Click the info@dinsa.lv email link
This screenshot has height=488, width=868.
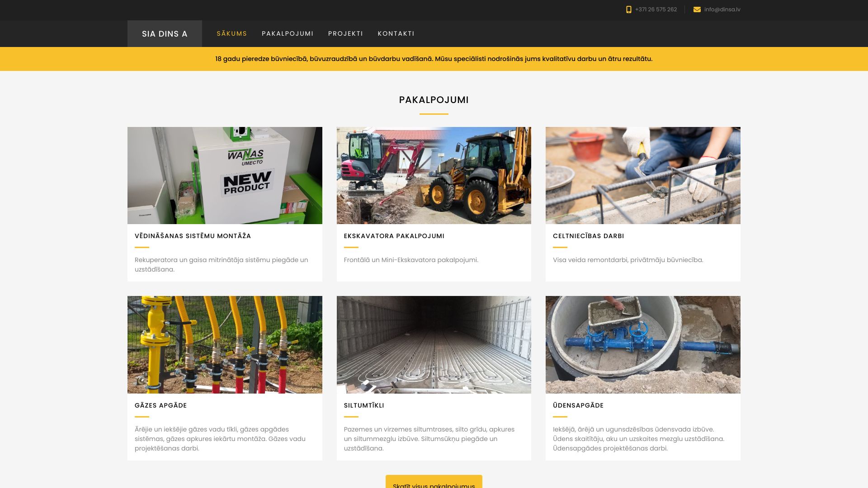[722, 9]
